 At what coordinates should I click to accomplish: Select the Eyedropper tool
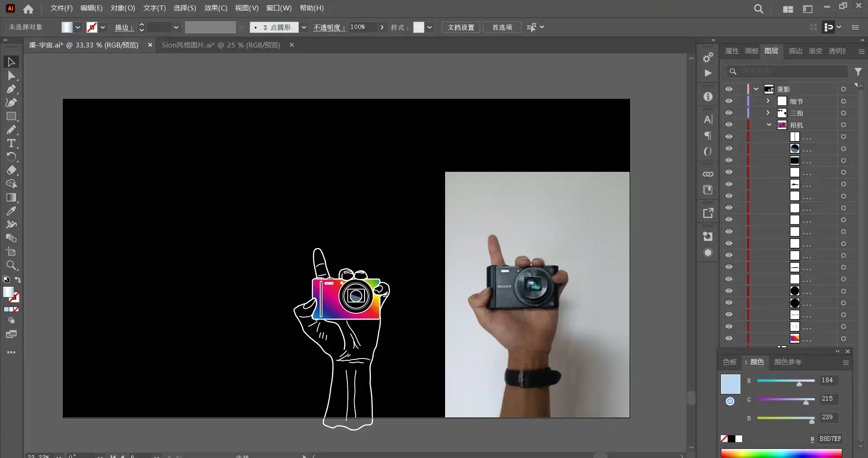pyautogui.click(x=11, y=211)
